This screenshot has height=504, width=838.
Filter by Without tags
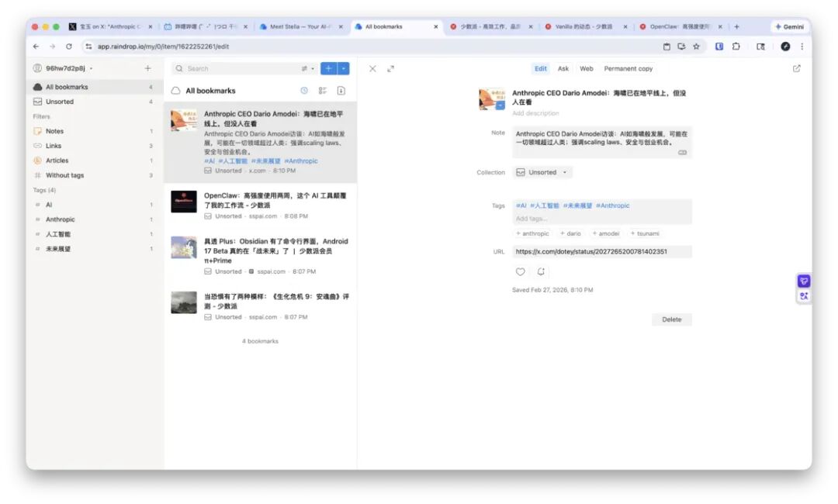click(x=95, y=175)
